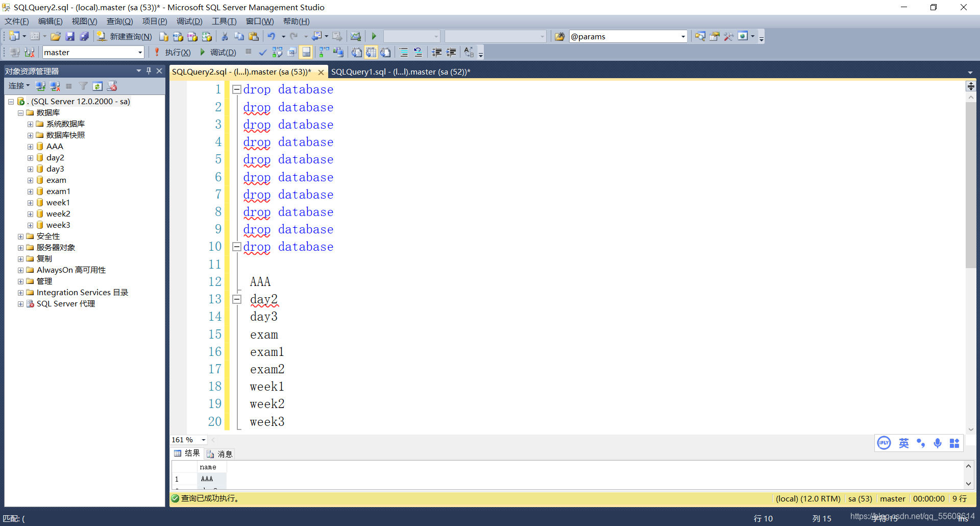Toggle Include Client Statistics

click(338, 52)
